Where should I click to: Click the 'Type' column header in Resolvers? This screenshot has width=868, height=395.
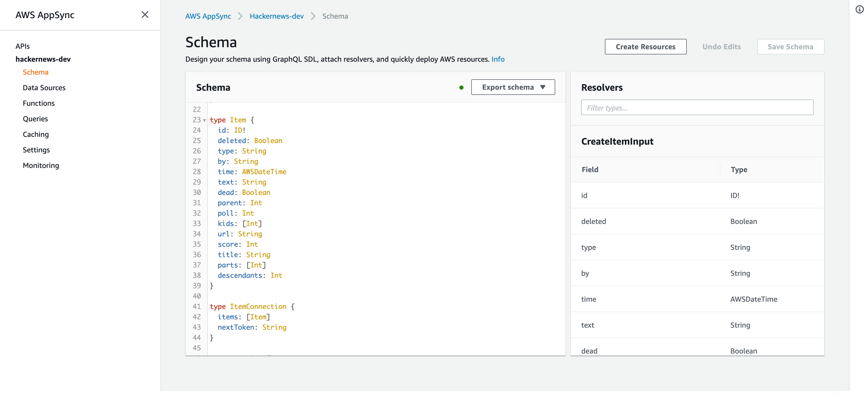(x=739, y=169)
